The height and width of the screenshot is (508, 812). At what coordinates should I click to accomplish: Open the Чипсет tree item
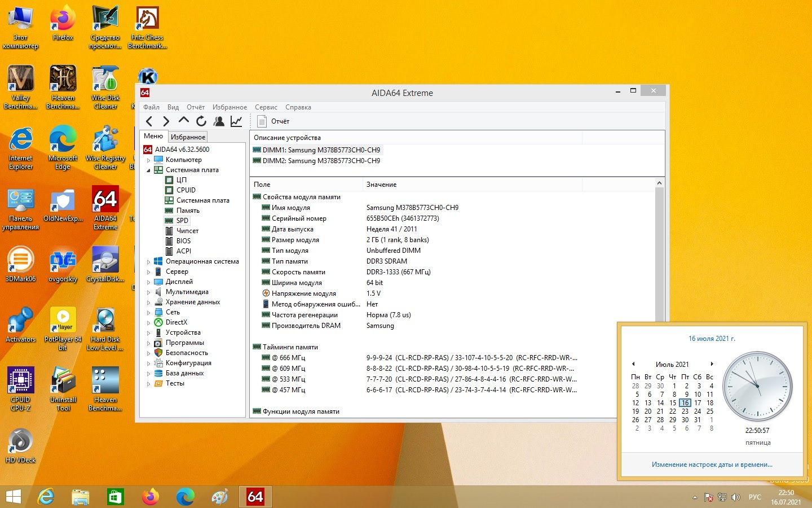[187, 231]
